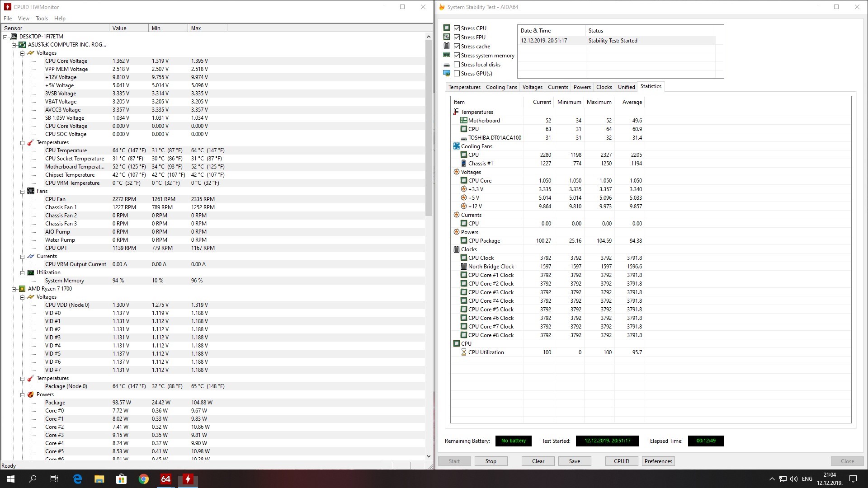This screenshot has height=488, width=868.
Task: Switch to the Temperatures tab
Action: [464, 87]
